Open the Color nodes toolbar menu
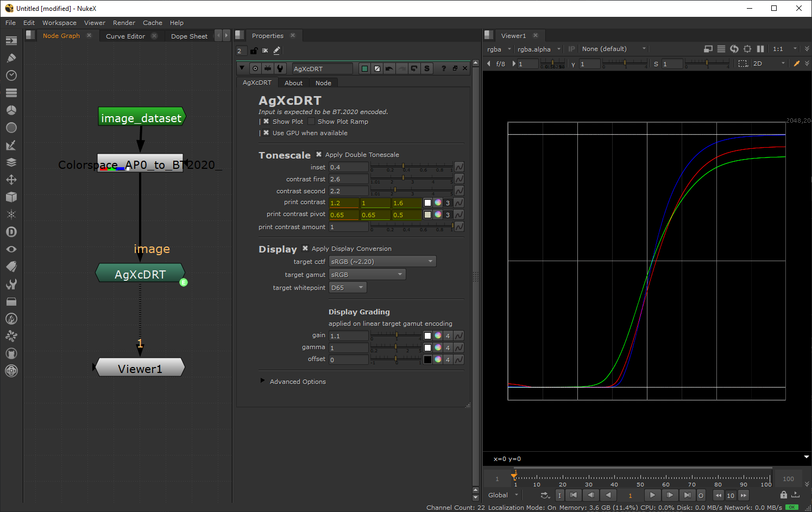812x512 pixels. [x=11, y=110]
